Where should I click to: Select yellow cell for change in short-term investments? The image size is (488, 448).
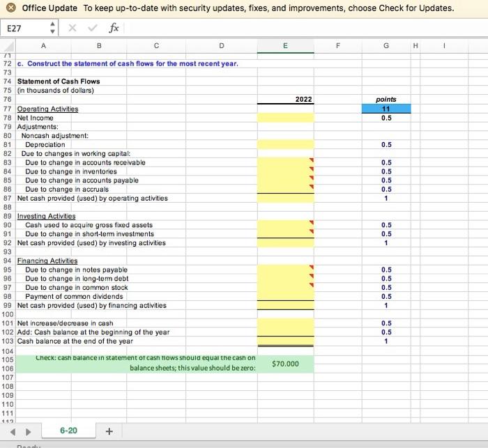(x=285, y=234)
